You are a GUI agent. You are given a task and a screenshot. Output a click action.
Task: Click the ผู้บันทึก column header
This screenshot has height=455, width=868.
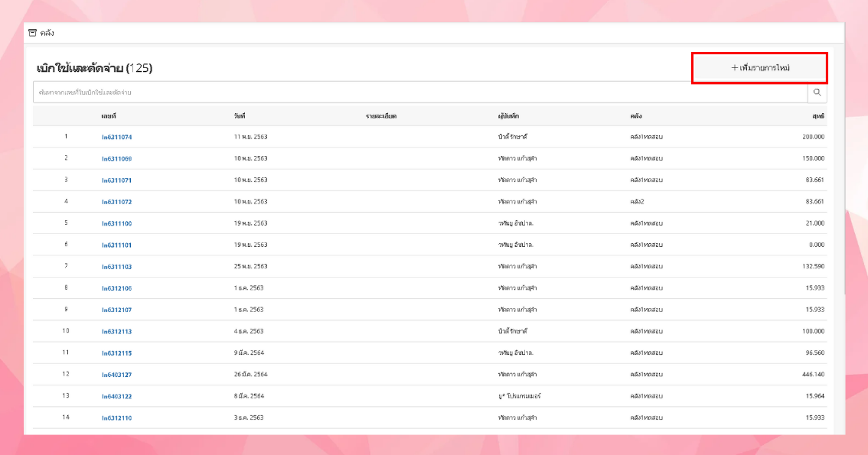point(508,115)
